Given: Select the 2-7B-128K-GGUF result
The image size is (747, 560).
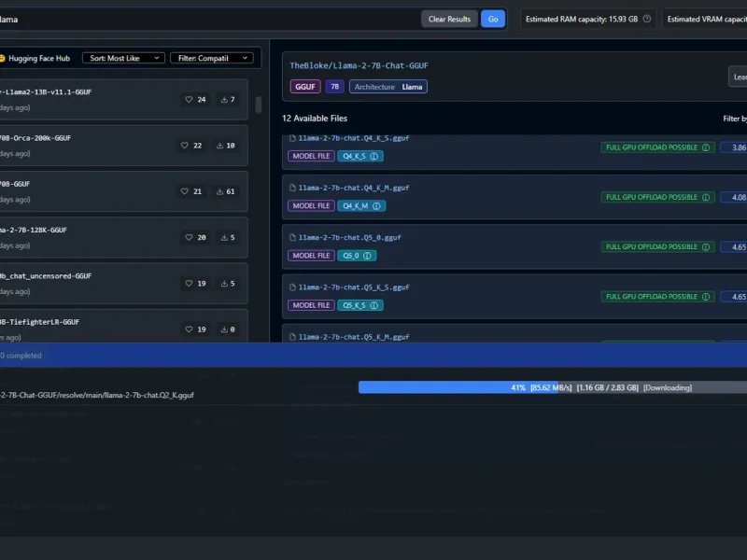Looking at the screenshot, I should pos(123,237).
